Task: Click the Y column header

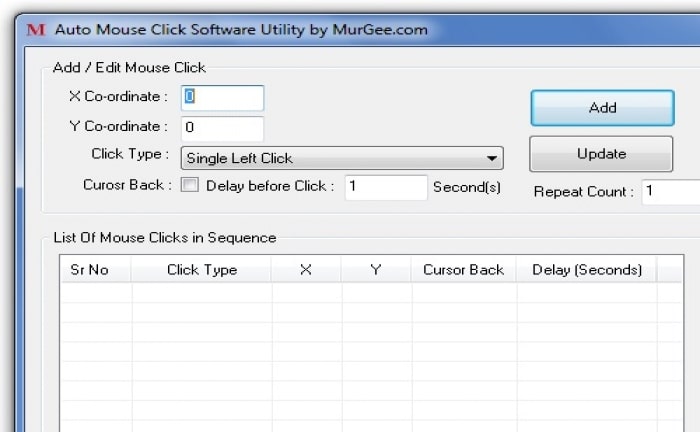Action: click(x=376, y=269)
